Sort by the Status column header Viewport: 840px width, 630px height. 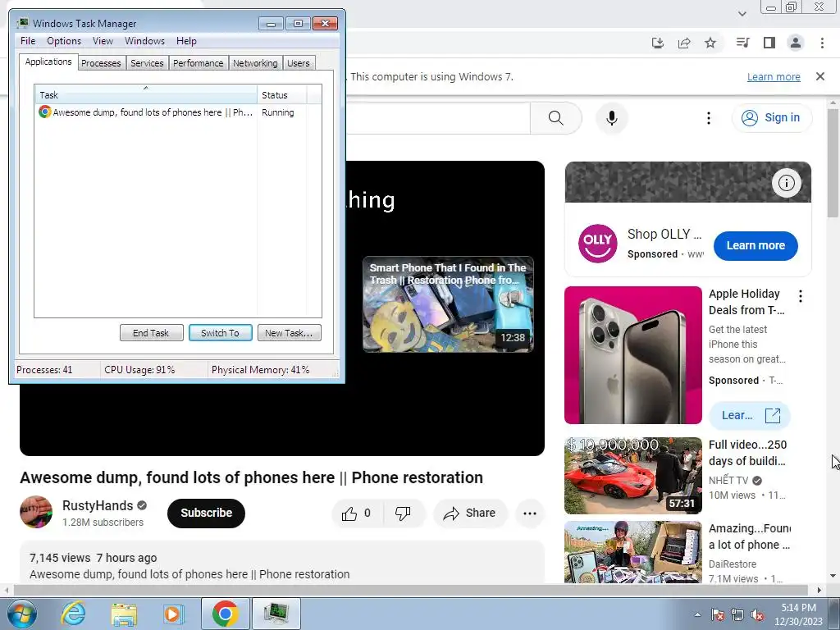[282, 95]
